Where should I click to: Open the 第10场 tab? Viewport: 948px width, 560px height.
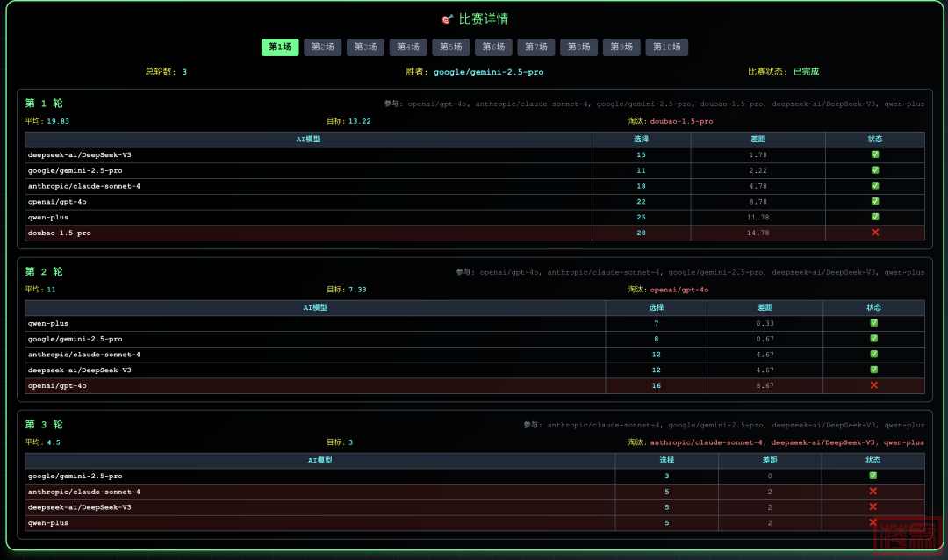[667, 47]
